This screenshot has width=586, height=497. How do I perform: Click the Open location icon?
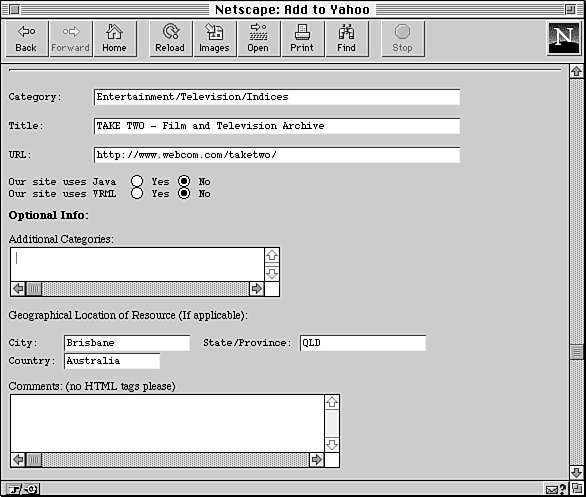pos(258,39)
